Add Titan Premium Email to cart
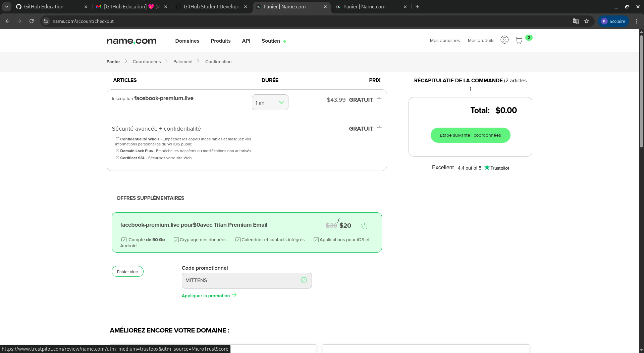This screenshot has width=644, height=353. coord(365,225)
